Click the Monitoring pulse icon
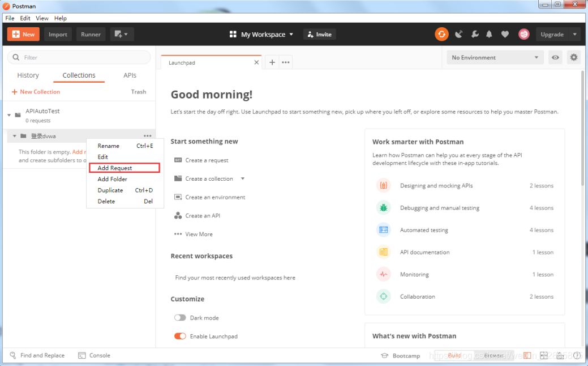The width and height of the screenshot is (588, 366). [x=383, y=274]
